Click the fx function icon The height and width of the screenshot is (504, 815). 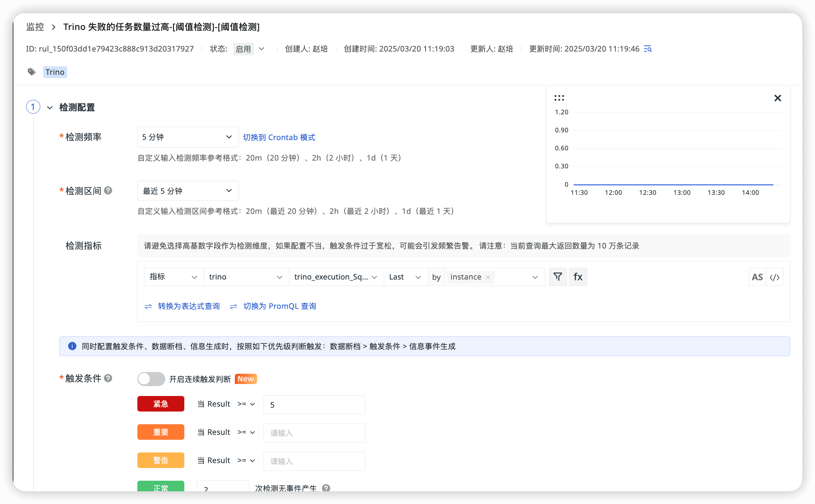tap(578, 277)
